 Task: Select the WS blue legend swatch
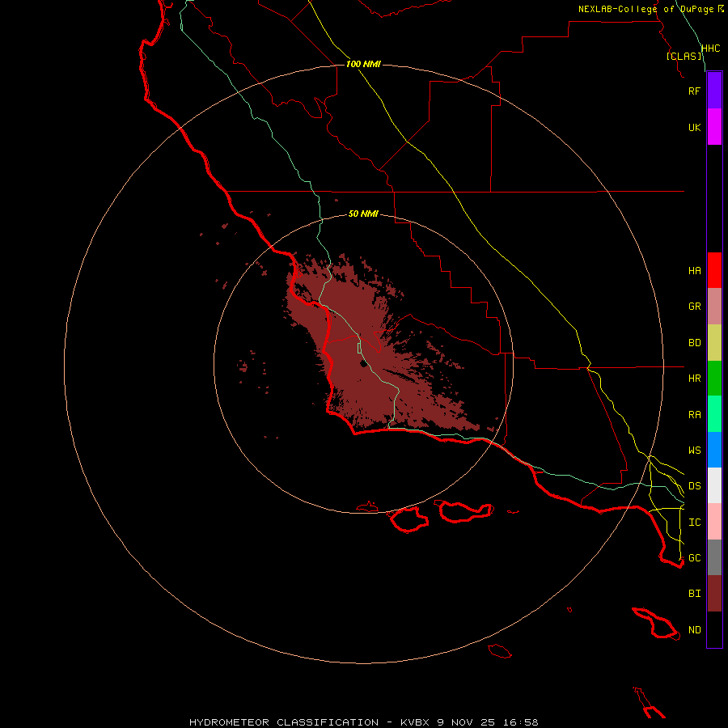click(714, 450)
